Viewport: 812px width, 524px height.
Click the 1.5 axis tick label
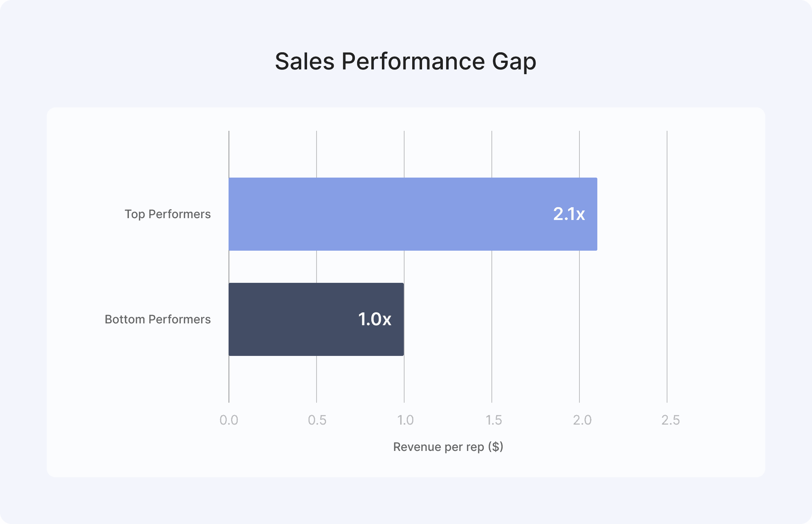(x=494, y=420)
